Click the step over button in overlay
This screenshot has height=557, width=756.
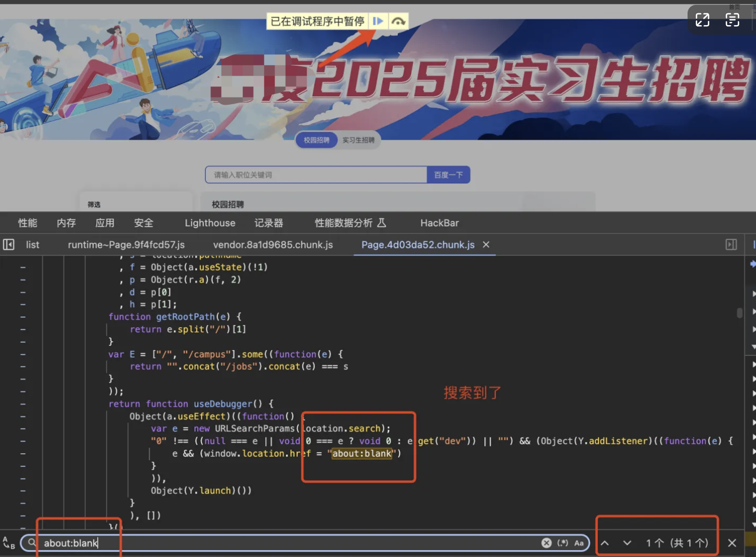pyautogui.click(x=398, y=21)
